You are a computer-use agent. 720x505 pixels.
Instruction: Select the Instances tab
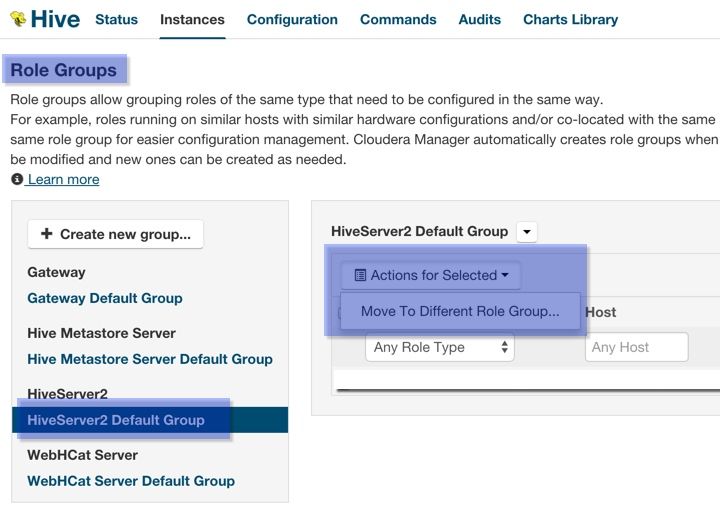coord(192,19)
